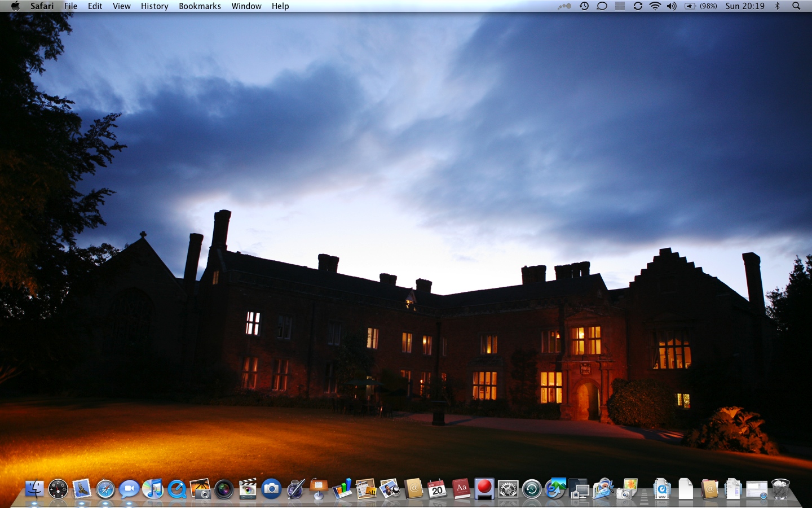Open Pages icon in the Dock
Viewport: 812px width, 508px height.
366,489
